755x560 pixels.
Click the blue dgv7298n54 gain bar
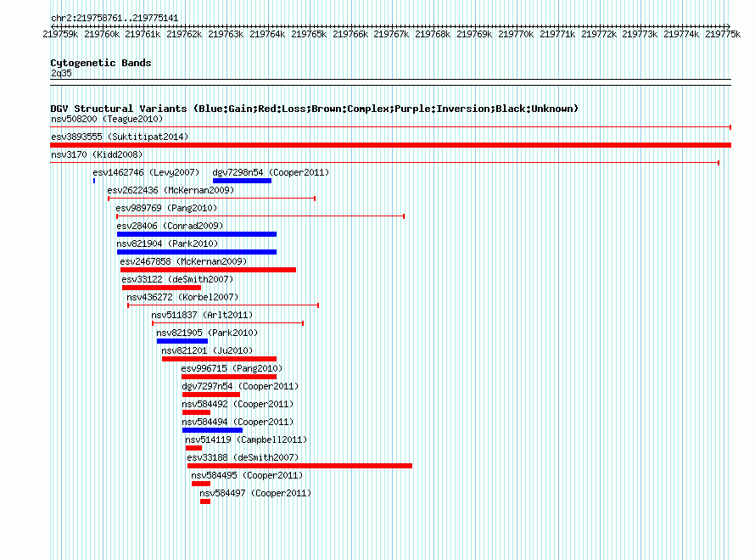[243, 181]
